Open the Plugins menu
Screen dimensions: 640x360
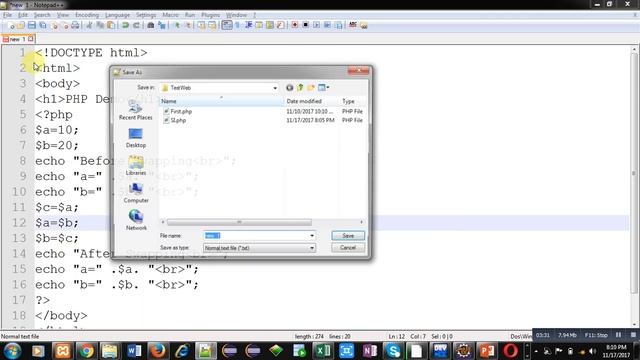[210, 15]
